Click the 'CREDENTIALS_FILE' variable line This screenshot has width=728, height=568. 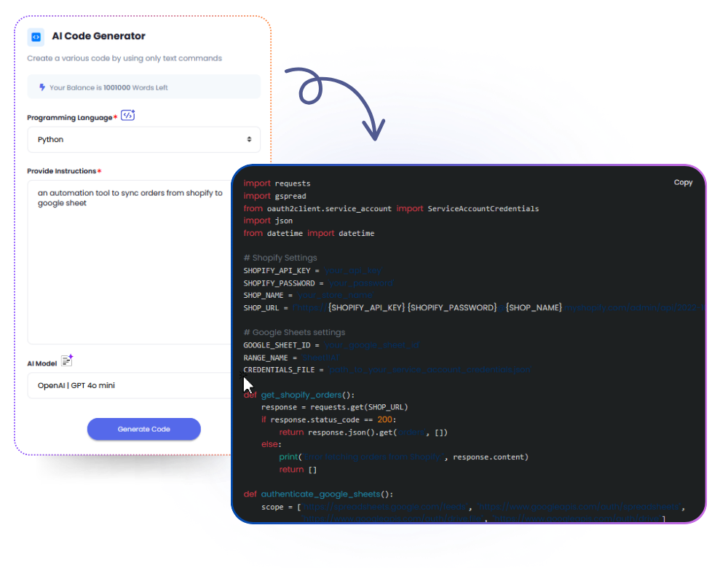click(x=387, y=370)
